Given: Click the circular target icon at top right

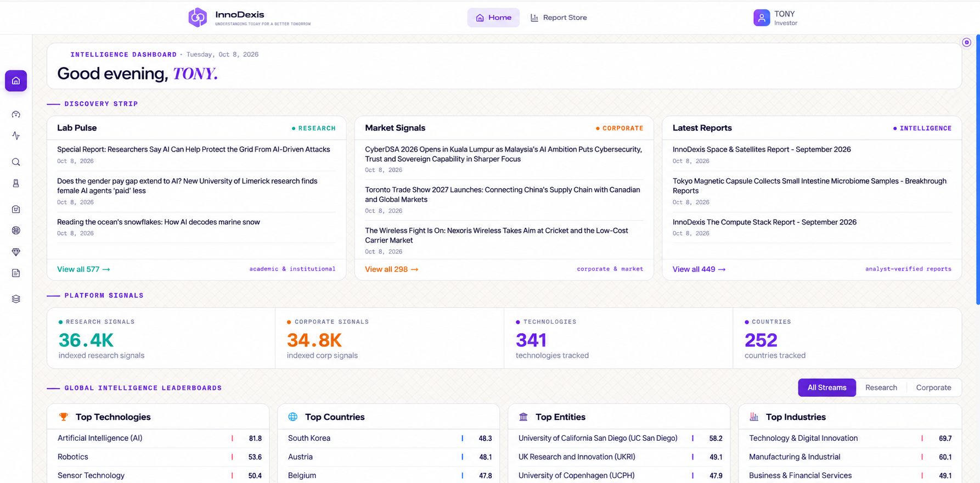Looking at the screenshot, I should (967, 42).
